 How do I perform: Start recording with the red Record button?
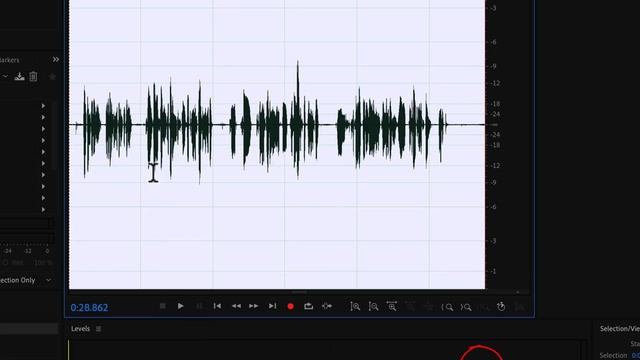[291, 306]
